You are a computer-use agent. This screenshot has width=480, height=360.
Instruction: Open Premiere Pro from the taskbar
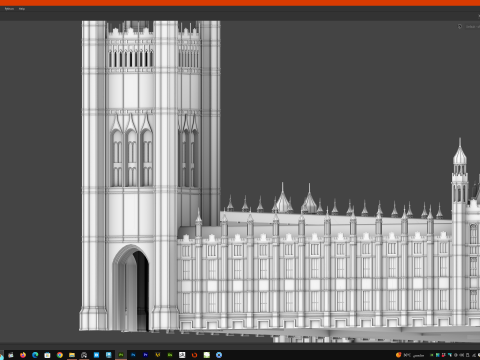tap(145, 355)
